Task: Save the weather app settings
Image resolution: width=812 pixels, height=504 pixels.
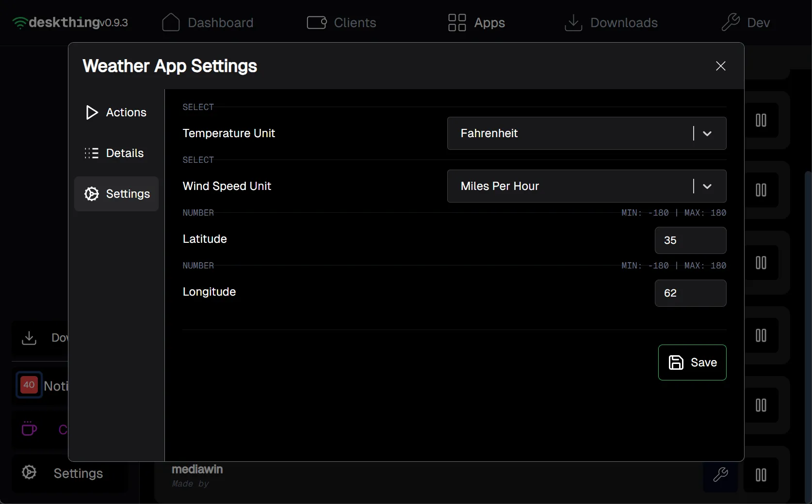Action: pos(692,362)
